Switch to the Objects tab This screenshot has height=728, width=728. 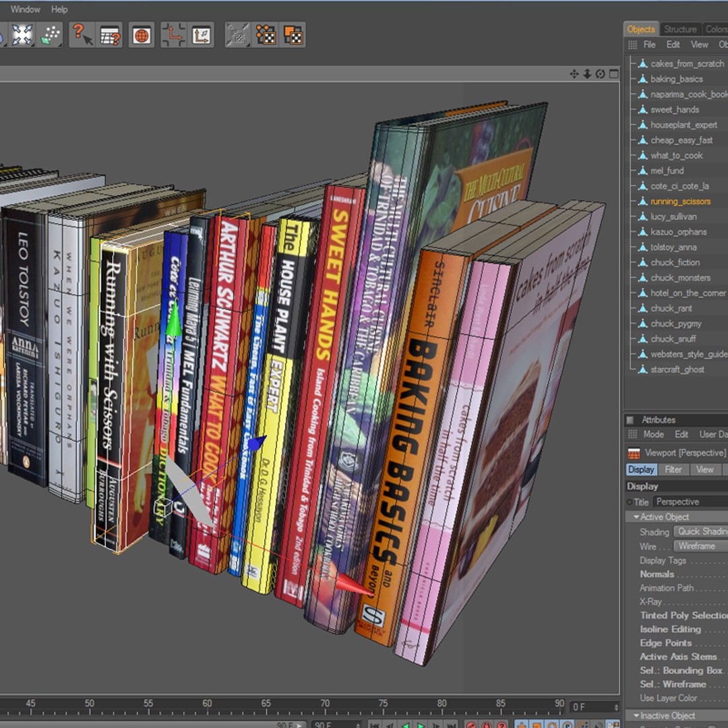click(641, 29)
